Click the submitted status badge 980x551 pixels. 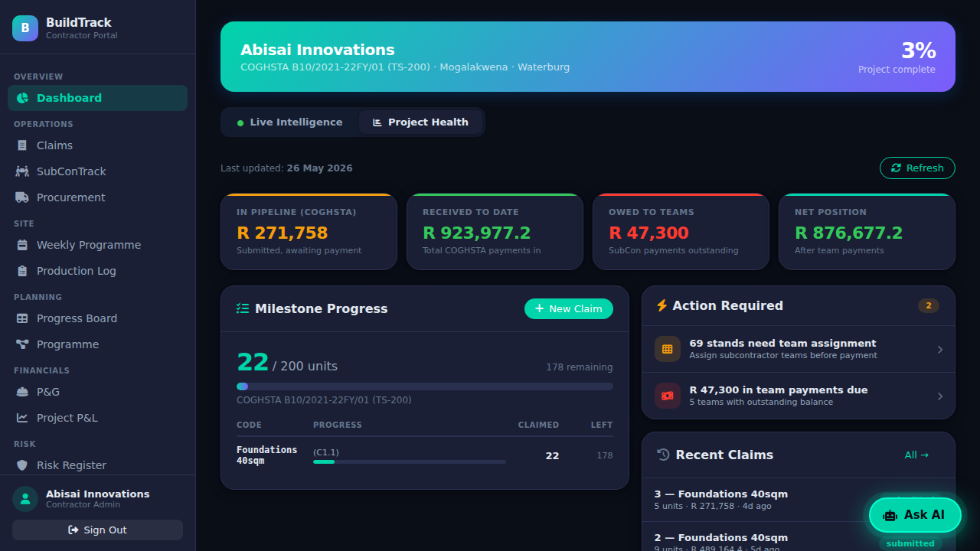910,543
